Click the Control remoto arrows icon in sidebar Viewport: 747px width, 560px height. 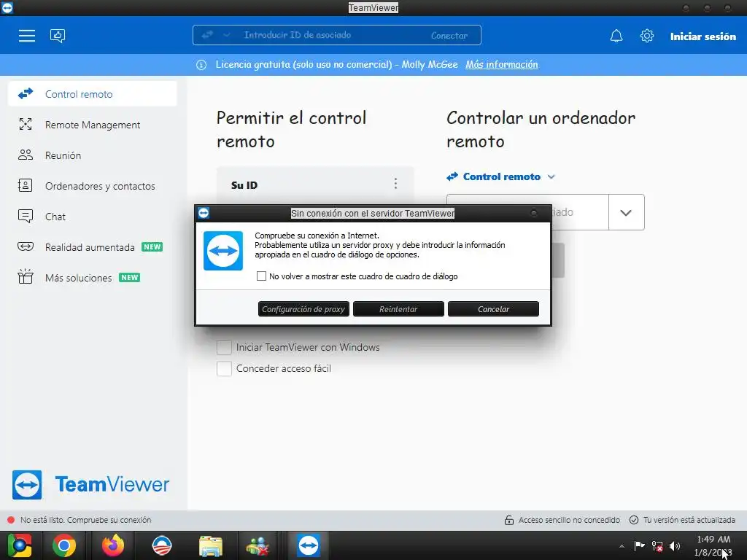(x=26, y=94)
